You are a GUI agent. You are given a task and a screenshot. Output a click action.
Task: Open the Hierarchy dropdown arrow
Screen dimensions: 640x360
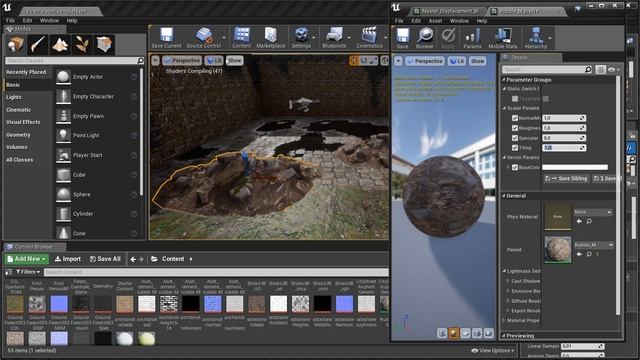point(550,38)
